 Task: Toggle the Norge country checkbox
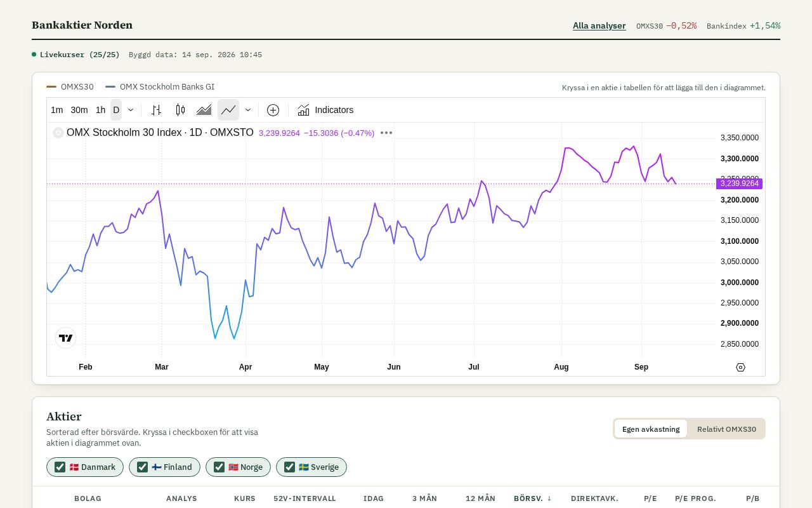219,467
